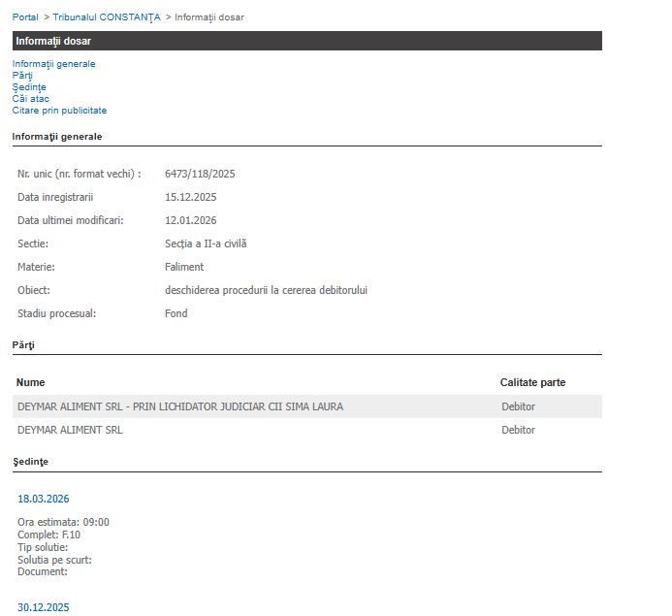Click the Complet: F.10 hearing detail
The width and height of the screenshot is (672, 616).
coord(48,535)
